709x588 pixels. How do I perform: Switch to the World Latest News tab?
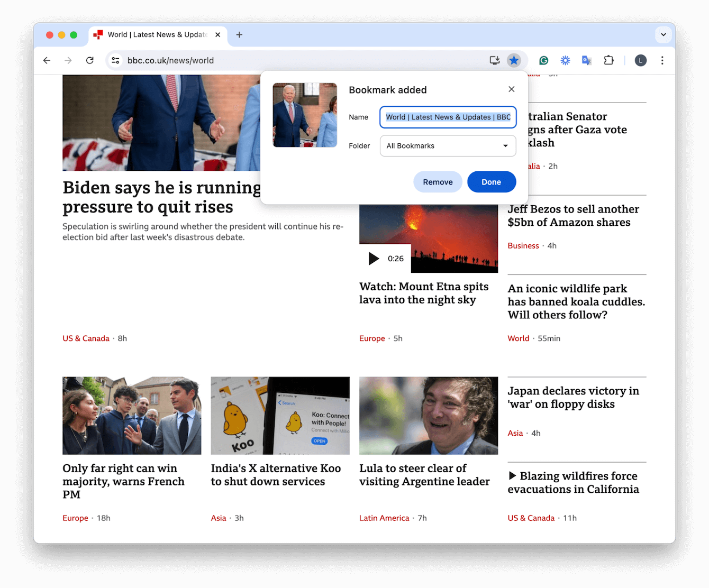153,34
